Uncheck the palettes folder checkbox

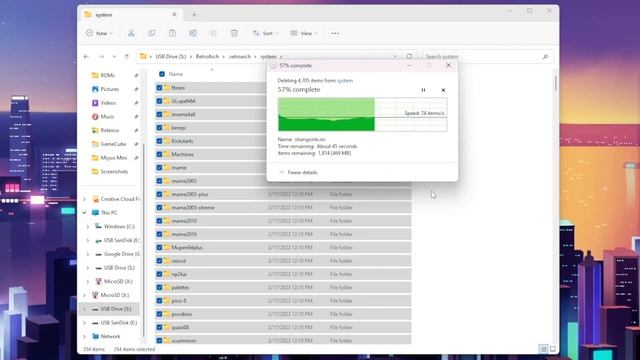click(159, 287)
